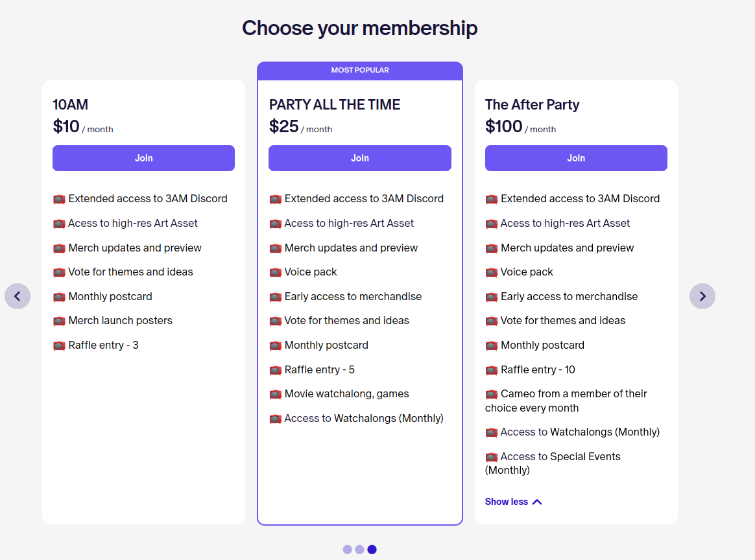The image size is (755, 560).
Task: Click the Choose your membership heading
Action: tap(359, 28)
